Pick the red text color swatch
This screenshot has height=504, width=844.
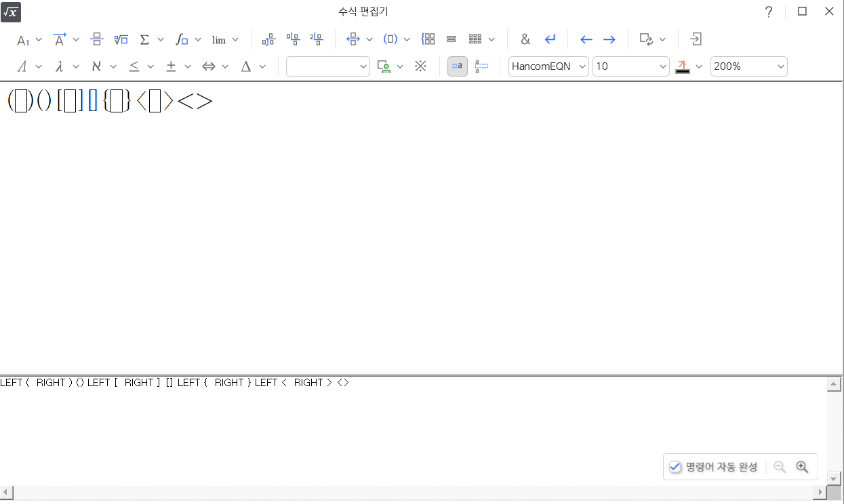(x=683, y=66)
